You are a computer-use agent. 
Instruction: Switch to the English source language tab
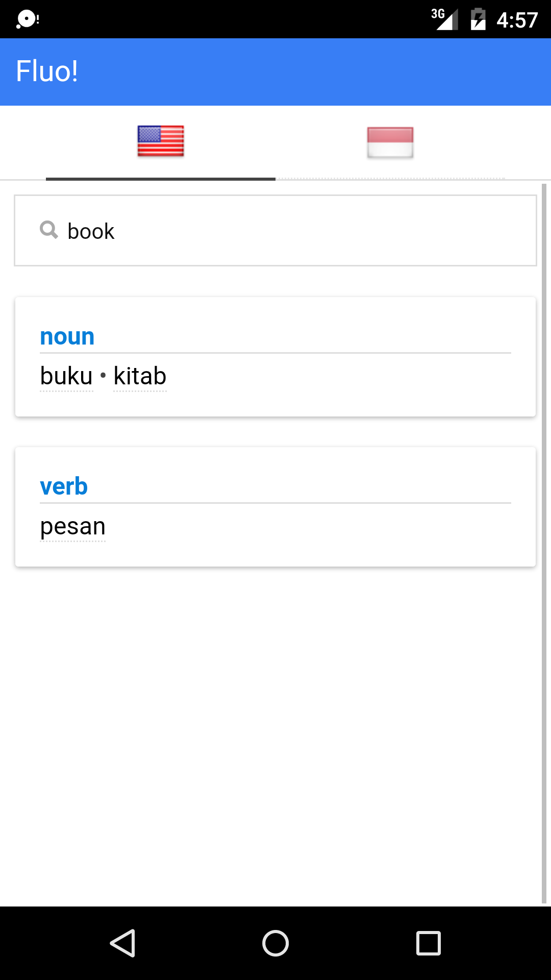coord(160,141)
